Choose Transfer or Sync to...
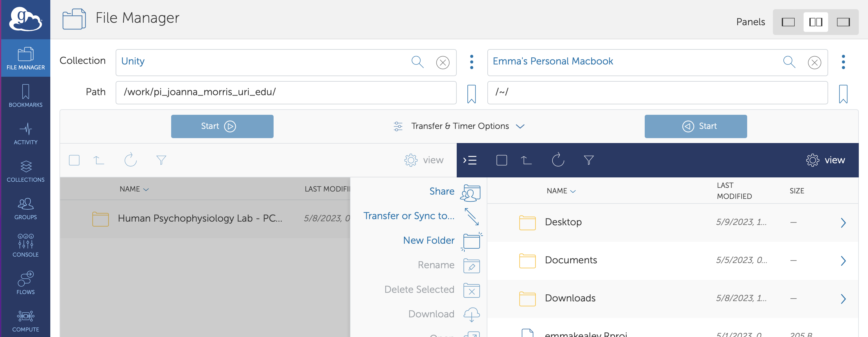 421,216
